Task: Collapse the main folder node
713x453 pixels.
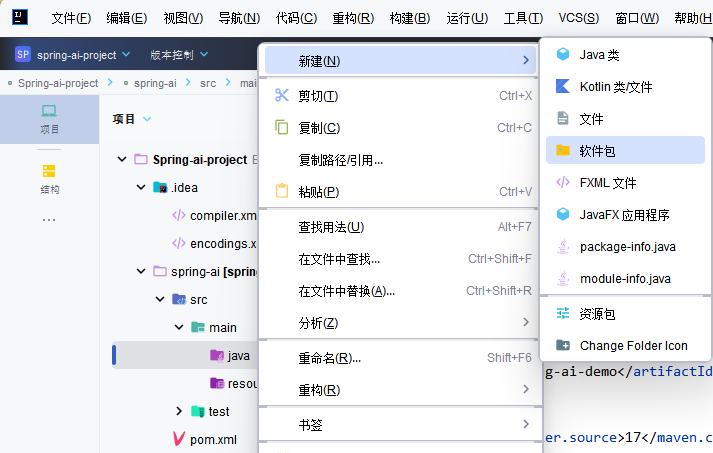Action: 179,327
